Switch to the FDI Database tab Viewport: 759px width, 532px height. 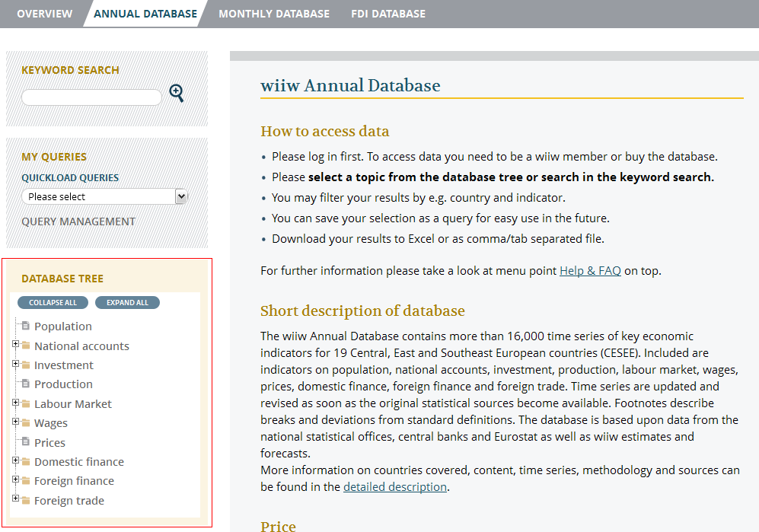[388, 14]
